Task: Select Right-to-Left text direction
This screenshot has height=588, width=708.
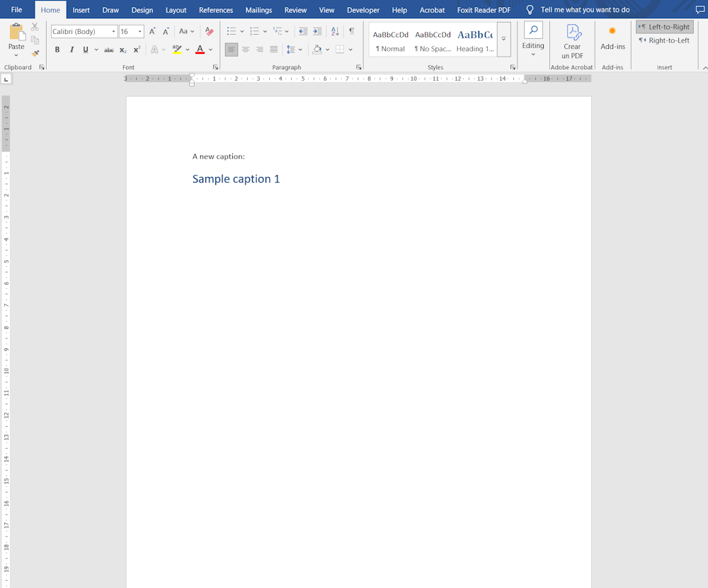Action: (665, 40)
